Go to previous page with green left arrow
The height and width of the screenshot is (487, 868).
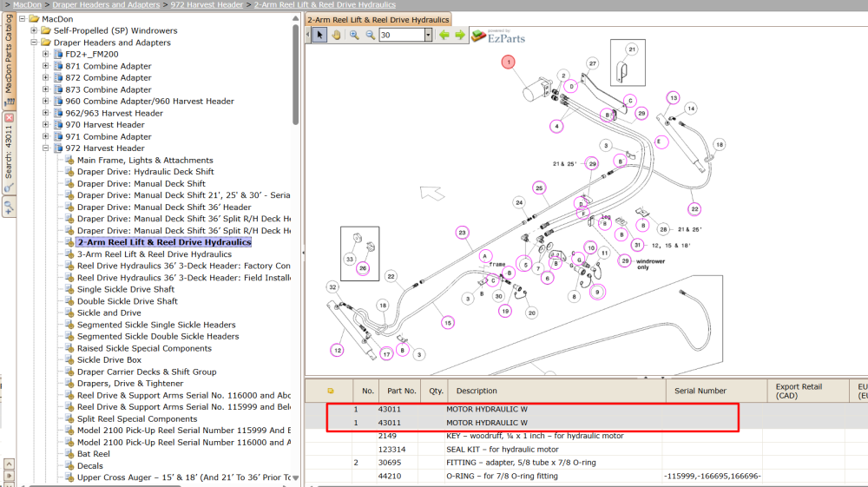(x=444, y=35)
